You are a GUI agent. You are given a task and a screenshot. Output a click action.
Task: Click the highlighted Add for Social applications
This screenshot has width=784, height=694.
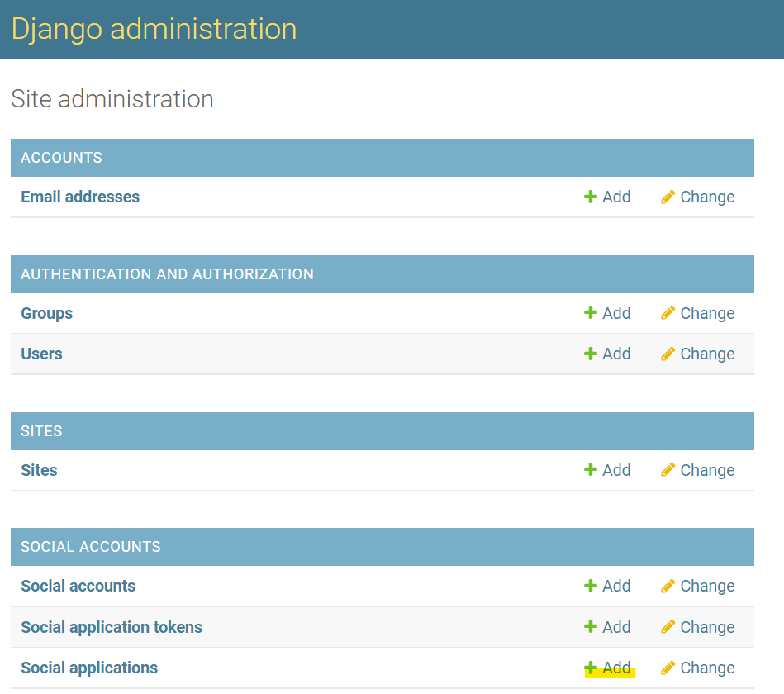pyautogui.click(x=615, y=668)
